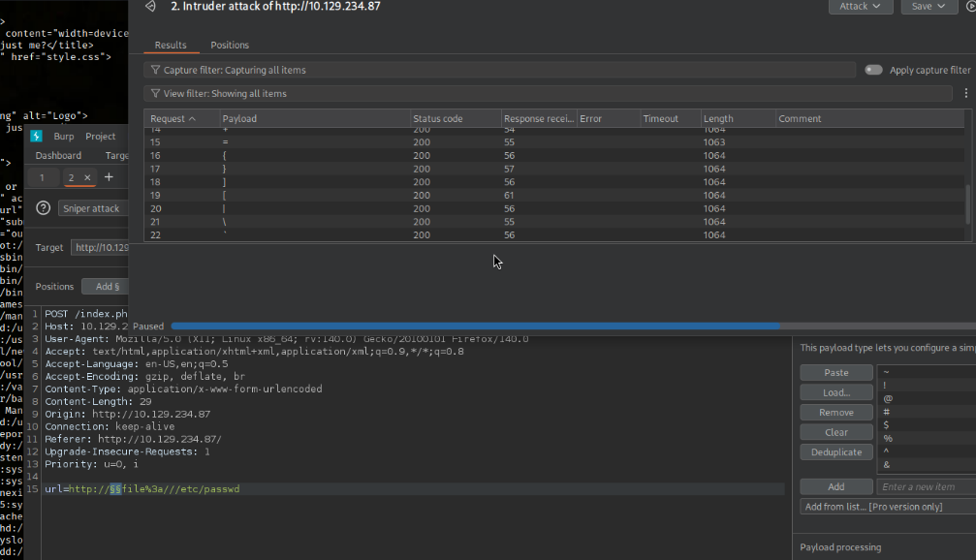Screen dimensions: 976x560
Task: Close Intruder tab 2 with the x icon
Action: coord(87,177)
